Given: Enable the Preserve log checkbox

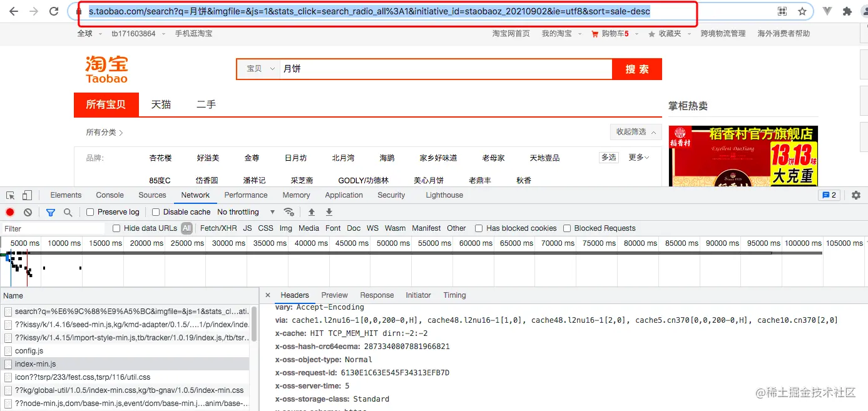Looking at the screenshot, I should (90, 212).
